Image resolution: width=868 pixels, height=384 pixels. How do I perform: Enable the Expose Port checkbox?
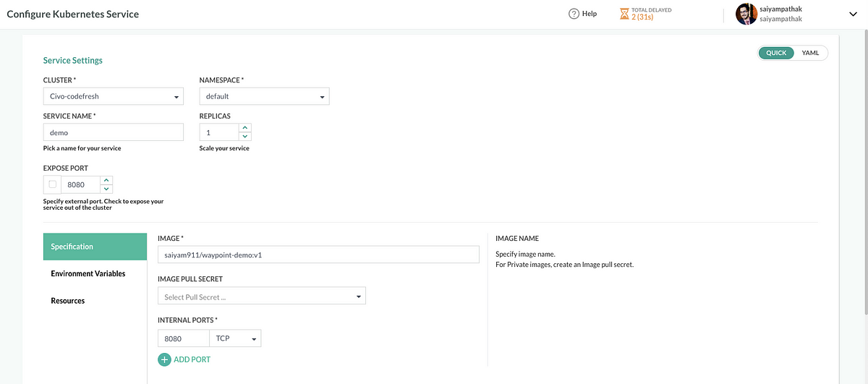coord(53,184)
